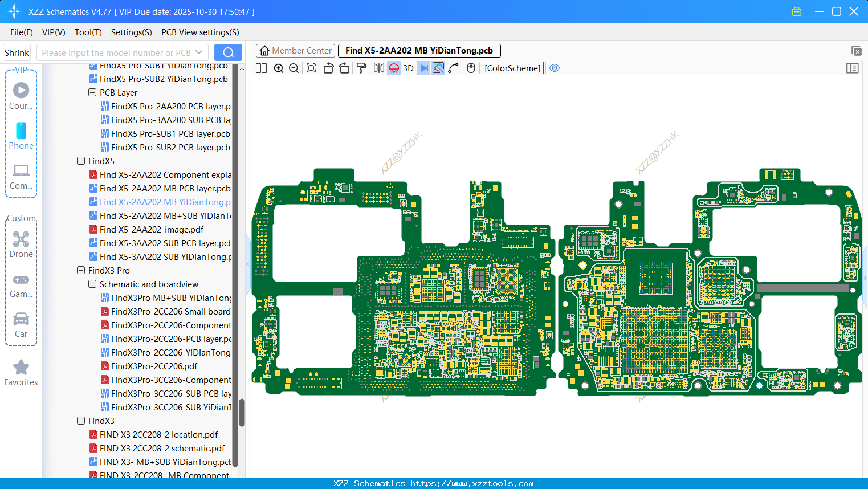
Task: Toggle the split view layout icon
Action: pyautogui.click(x=262, y=68)
